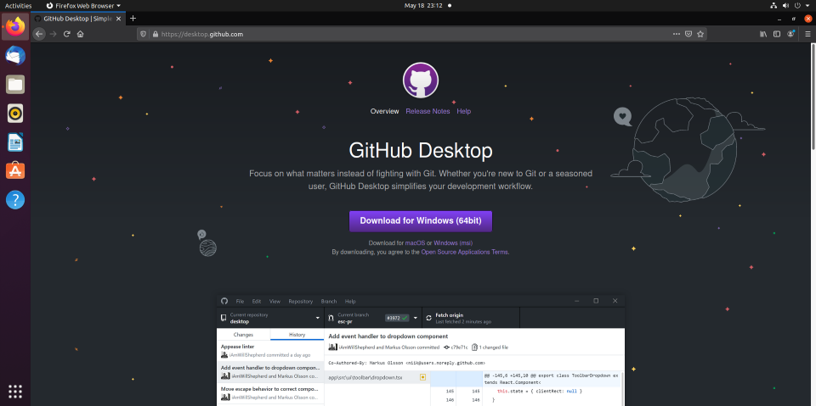Click the GitHub Desktop octocat logo
This screenshot has width=816, height=406.
point(420,80)
